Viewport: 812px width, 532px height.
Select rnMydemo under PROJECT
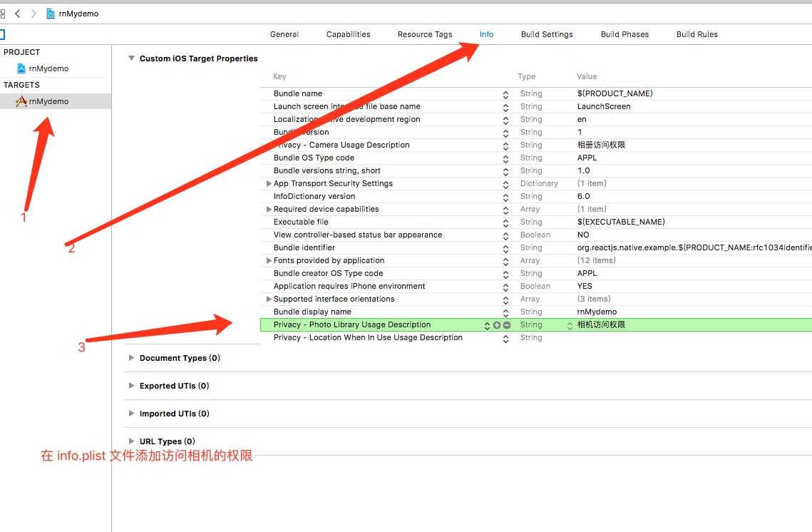48,68
